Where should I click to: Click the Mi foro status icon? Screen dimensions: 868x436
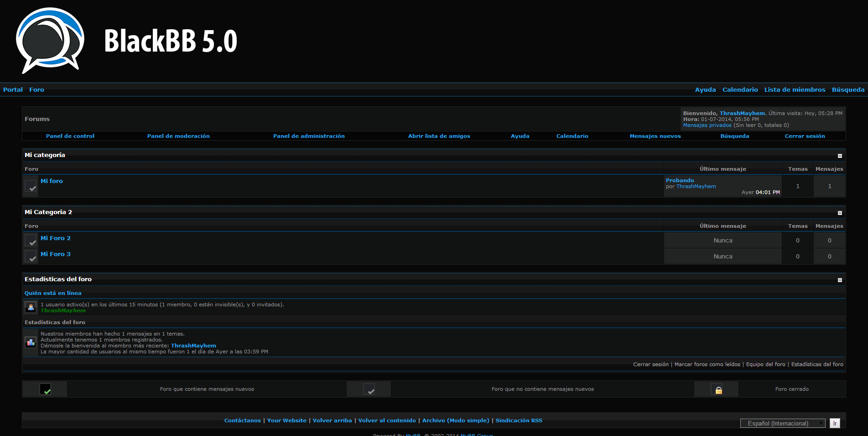pos(31,186)
